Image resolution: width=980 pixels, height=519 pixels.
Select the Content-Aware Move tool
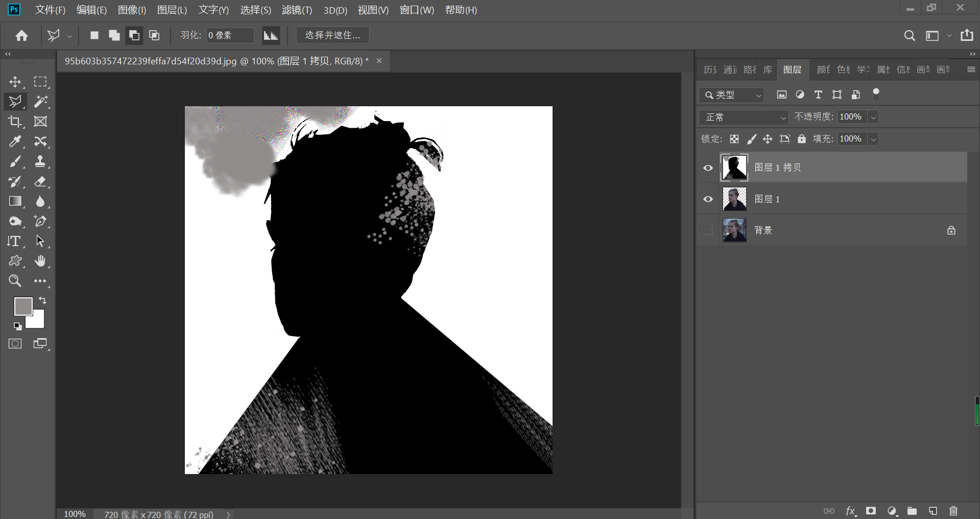click(40, 141)
